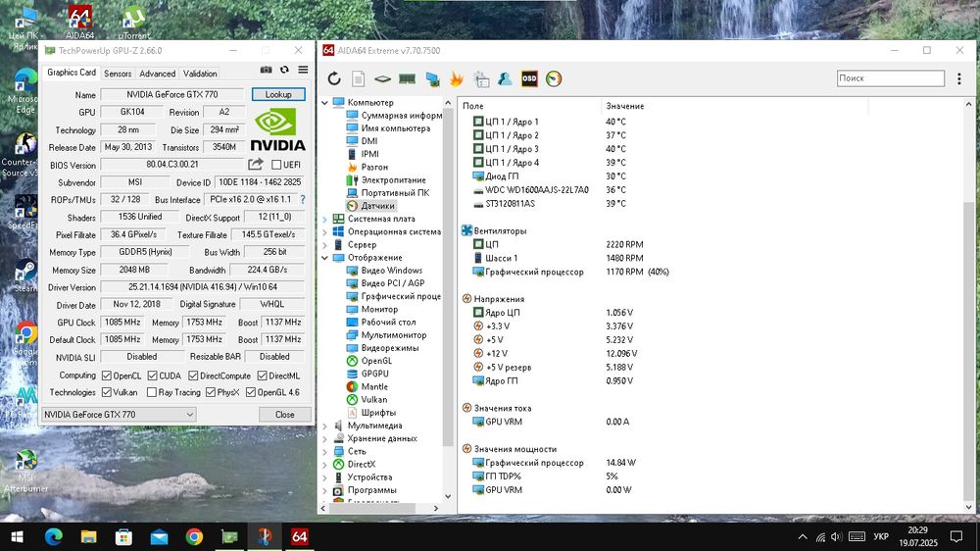Switch to the Advanced tab in GPU-Z
Image resolution: width=980 pixels, height=551 pixels.
157,74
